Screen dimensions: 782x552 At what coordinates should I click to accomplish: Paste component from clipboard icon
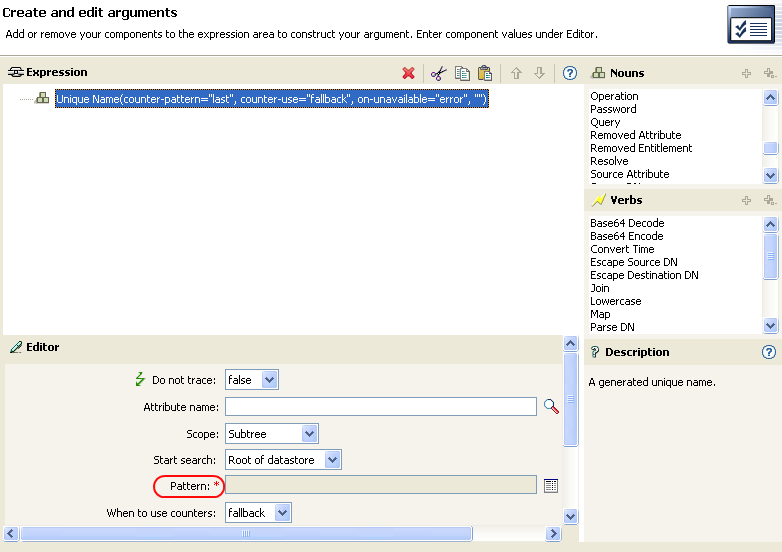tap(485, 73)
